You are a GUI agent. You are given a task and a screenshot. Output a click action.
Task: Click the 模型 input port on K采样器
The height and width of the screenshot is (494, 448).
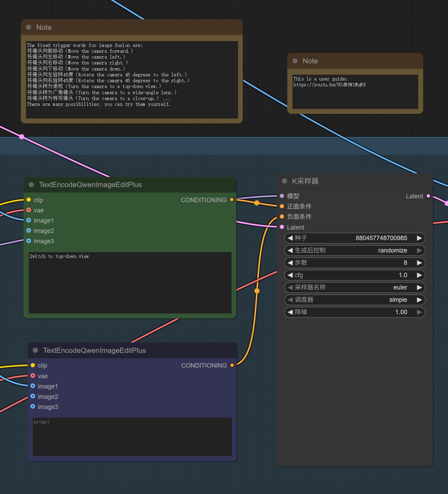click(282, 196)
